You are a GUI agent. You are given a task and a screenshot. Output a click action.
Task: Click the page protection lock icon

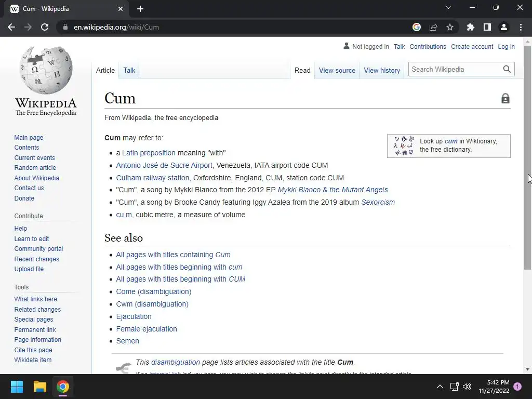point(505,98)
